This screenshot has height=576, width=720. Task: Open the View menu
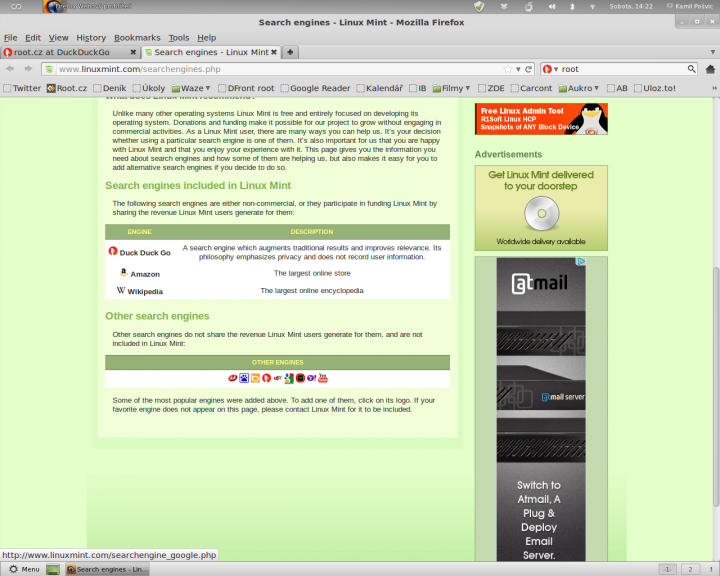click(x=58, y=38)
